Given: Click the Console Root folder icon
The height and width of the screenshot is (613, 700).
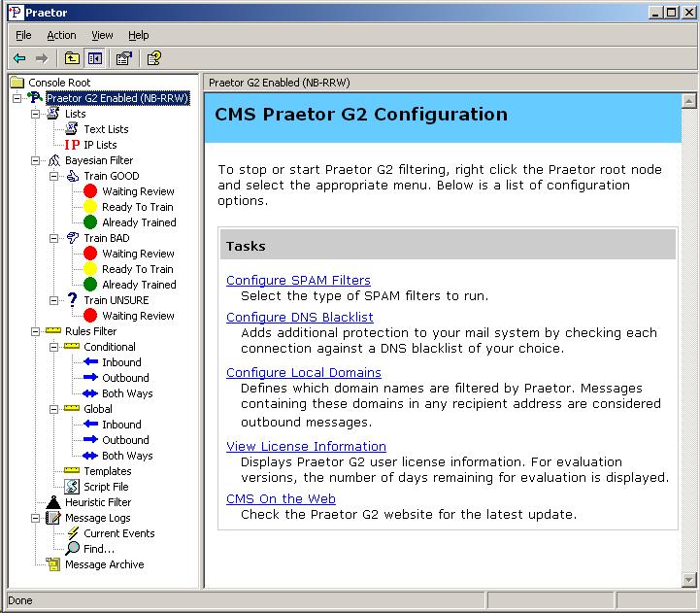Looking at the screenshot, I should [x=17, y=83].
